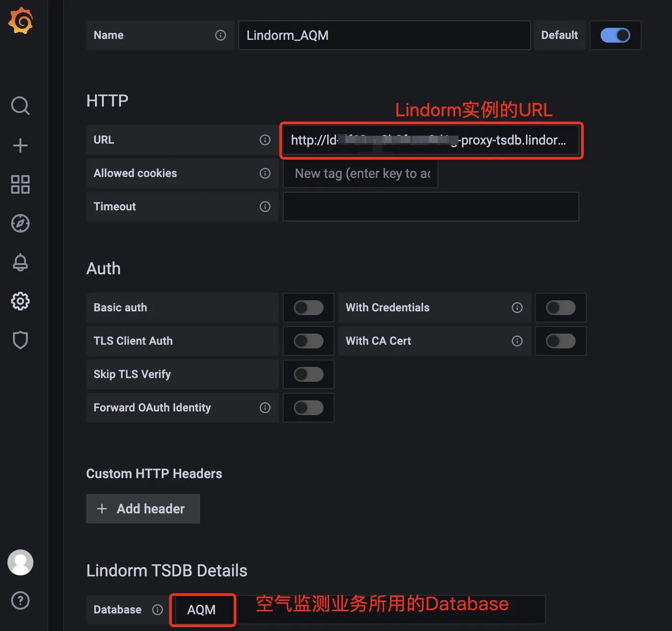Focus the URL input field
The height and width of the screenshot is (631, 672).
click(x=431, y=140)
